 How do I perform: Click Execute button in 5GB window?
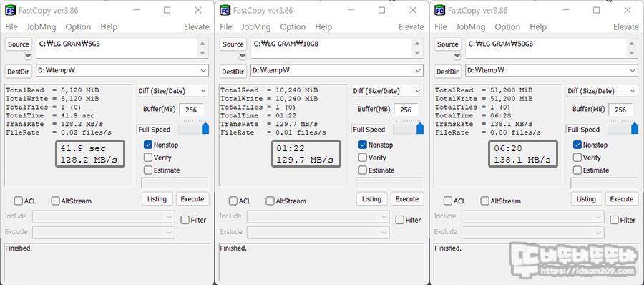[x=192, y=199]
